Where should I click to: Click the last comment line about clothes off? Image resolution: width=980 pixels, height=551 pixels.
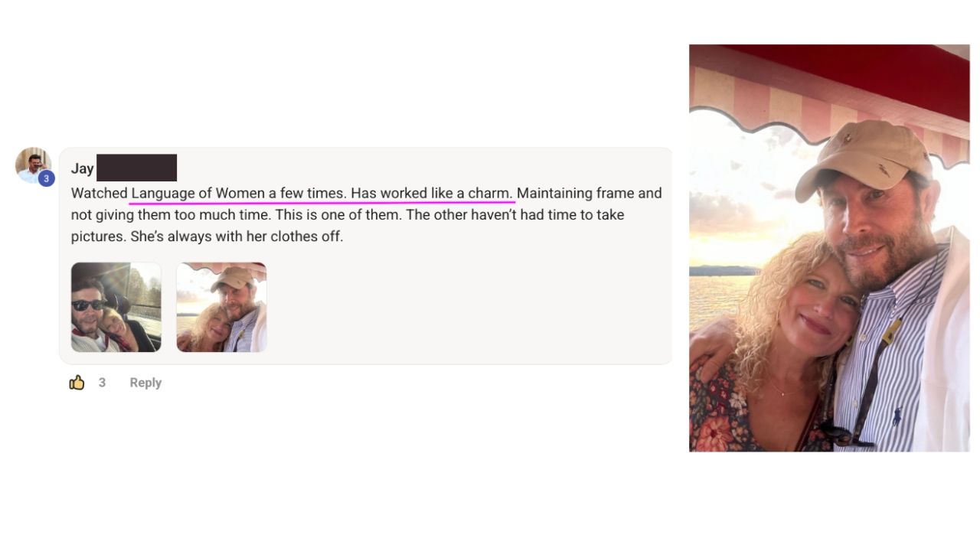207,236
